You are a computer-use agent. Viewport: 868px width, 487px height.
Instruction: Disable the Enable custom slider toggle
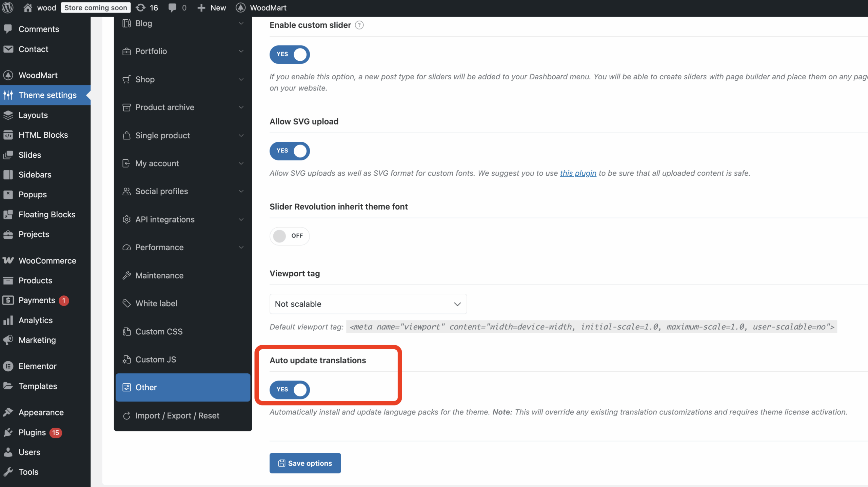(290, 54)
